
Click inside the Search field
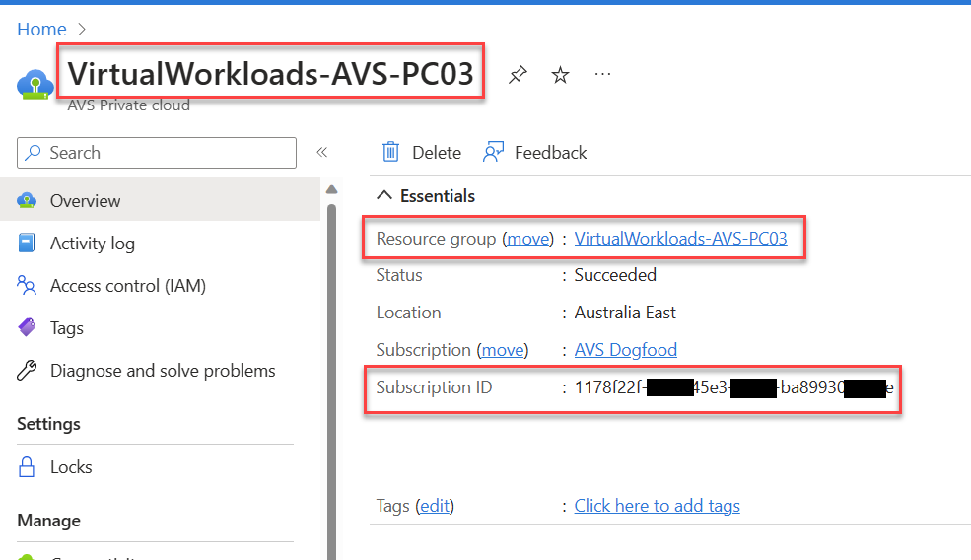[x=157, y=153]
